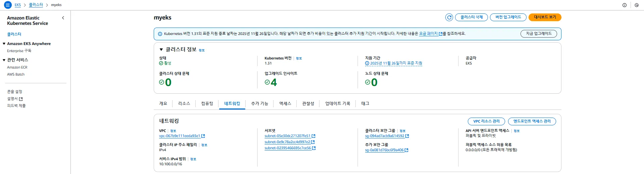Click 정보 link next to API 서버 엔드포인트 액세스
This screenshot has width=644, height=174.
(x=517, y=131)
